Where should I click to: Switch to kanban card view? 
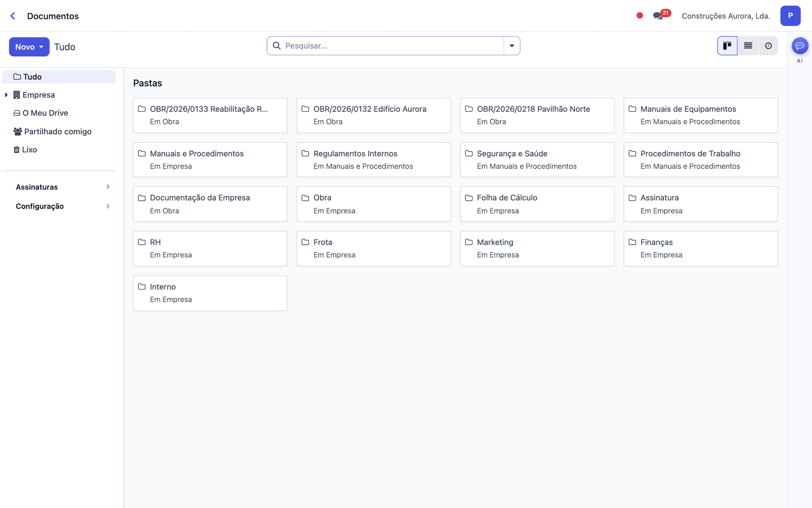pos(727,46)
